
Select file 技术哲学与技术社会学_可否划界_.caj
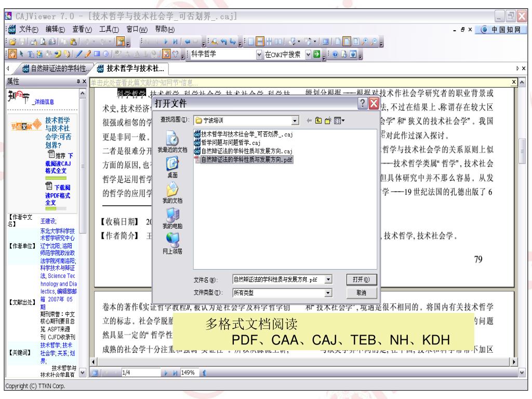click(x=244, y=135)
